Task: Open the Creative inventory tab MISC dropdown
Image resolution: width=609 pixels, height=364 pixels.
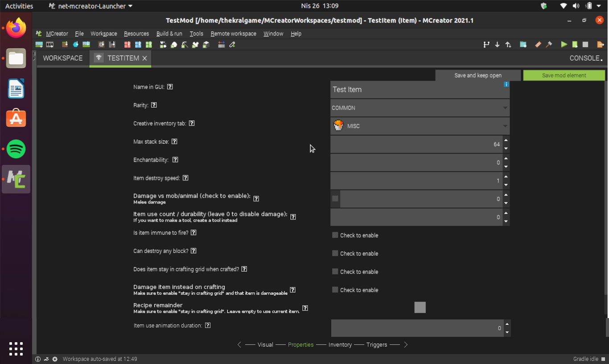Action: pyautogui.click(x=420, y=126)
